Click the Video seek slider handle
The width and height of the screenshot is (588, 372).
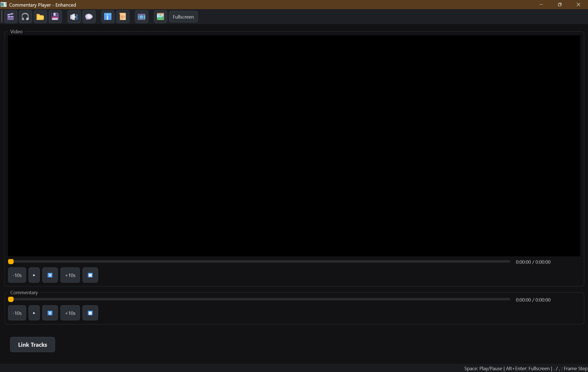coord(11,262)
